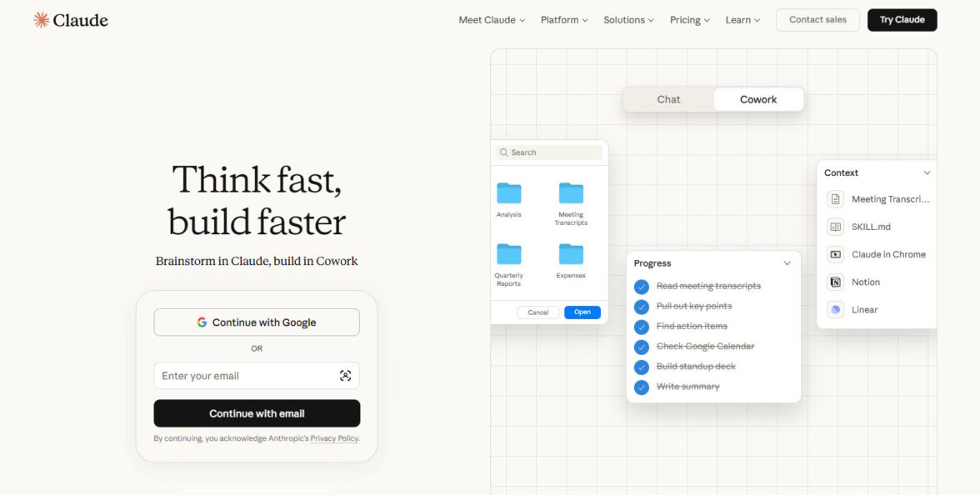Uncheck the Read meeting transcripts item
Screen dimensions: 980x495
(642, 287)
